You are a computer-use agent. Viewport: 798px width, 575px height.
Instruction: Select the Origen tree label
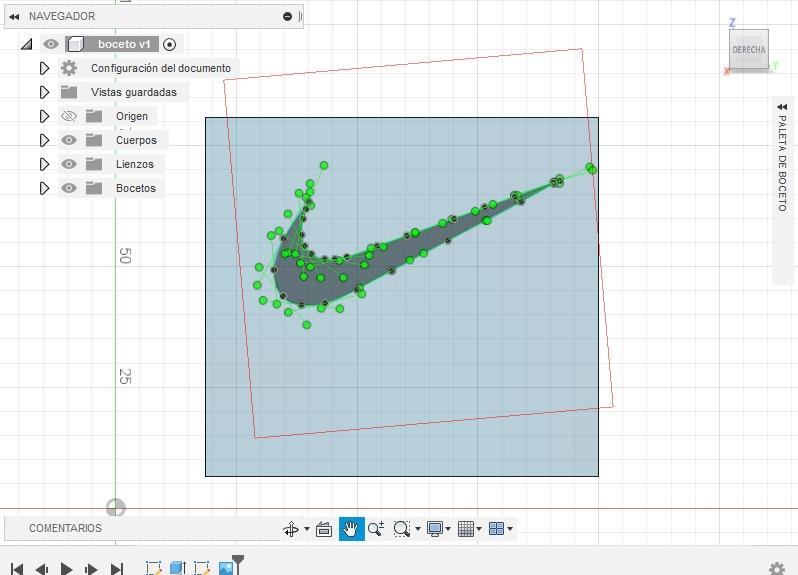(x=132, y=116)
